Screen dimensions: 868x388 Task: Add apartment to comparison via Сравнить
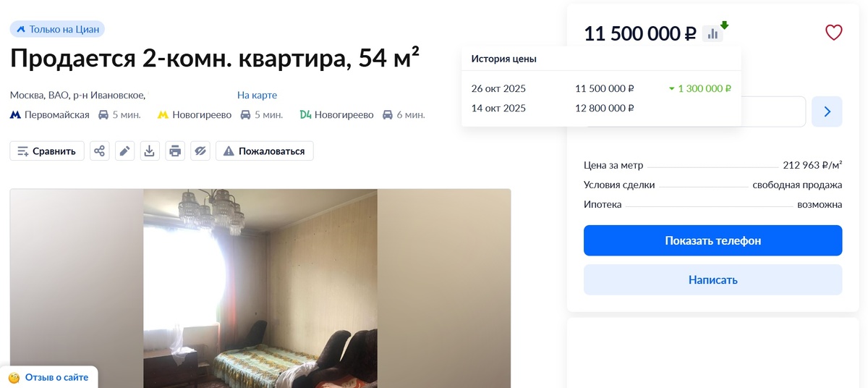(x=47, y=151)
